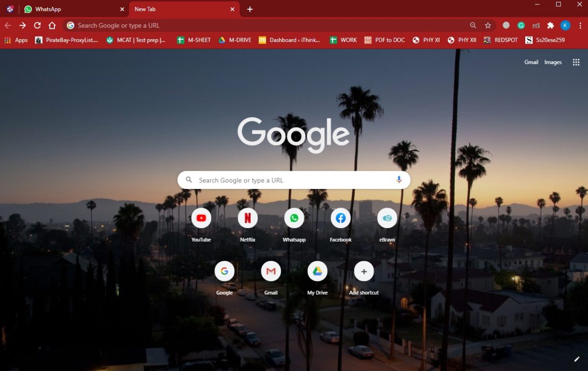Open the Netflix shortcut tile
Screen dimensions: 588x371
click(x=247, y=218)
